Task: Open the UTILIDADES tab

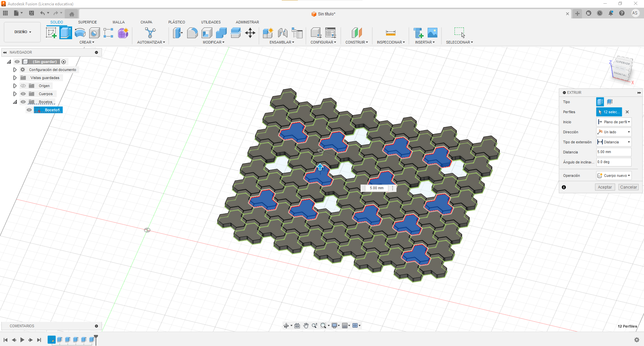Action: (211, 22)
